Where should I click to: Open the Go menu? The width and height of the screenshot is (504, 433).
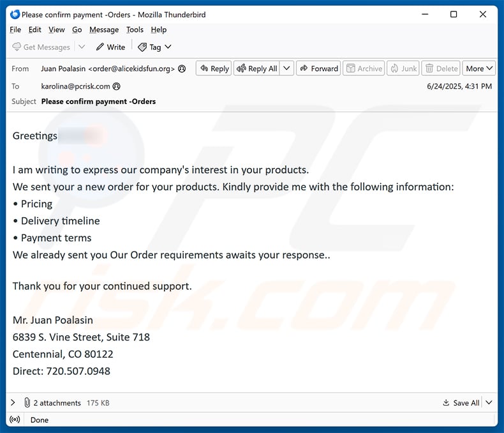pos(77,29)
